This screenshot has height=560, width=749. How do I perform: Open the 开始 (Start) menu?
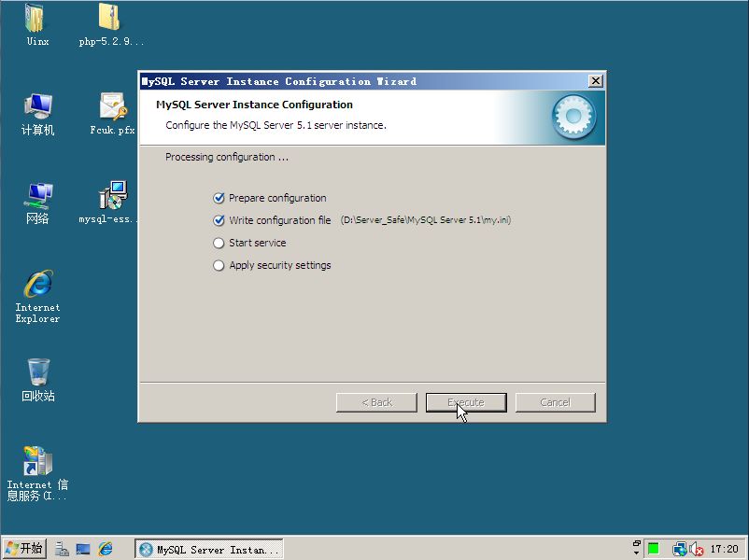point(24,549)
